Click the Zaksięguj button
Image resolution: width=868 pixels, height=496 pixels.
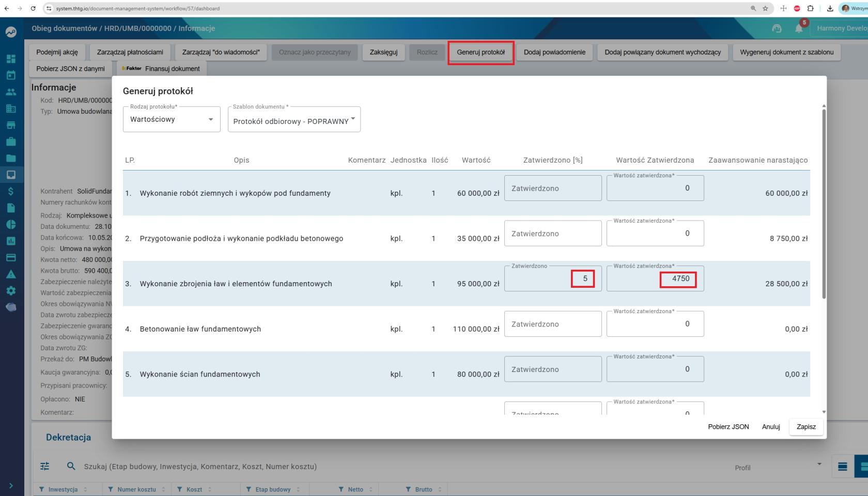[x=384, y=52]
